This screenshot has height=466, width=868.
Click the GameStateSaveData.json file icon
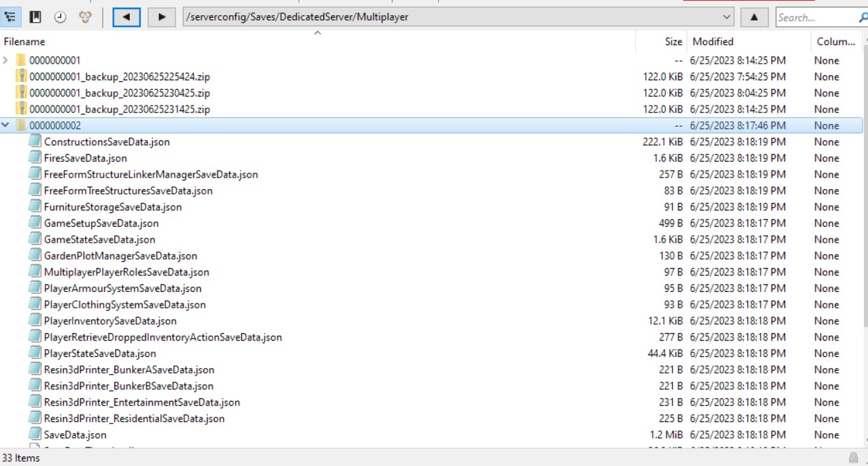[36, 239]
